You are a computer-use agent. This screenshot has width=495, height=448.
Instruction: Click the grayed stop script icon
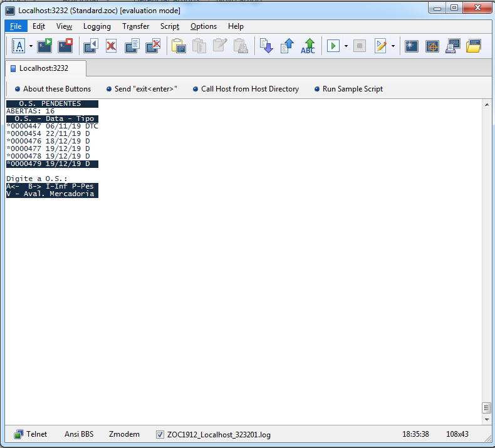(359, 46)
